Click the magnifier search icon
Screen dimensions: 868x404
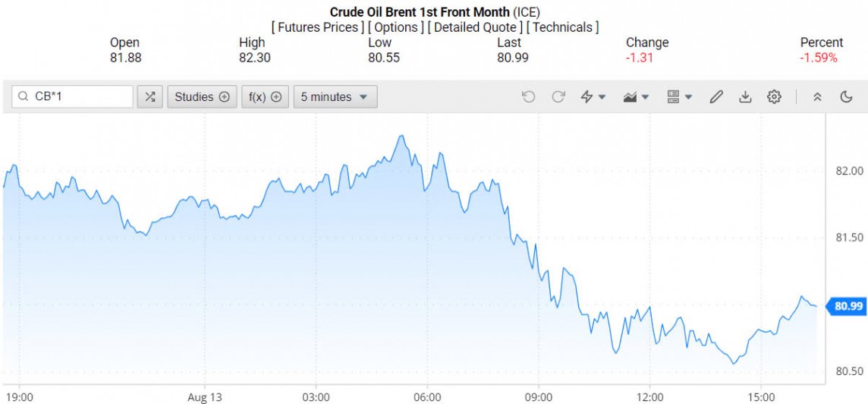click(x=24, y=96)
